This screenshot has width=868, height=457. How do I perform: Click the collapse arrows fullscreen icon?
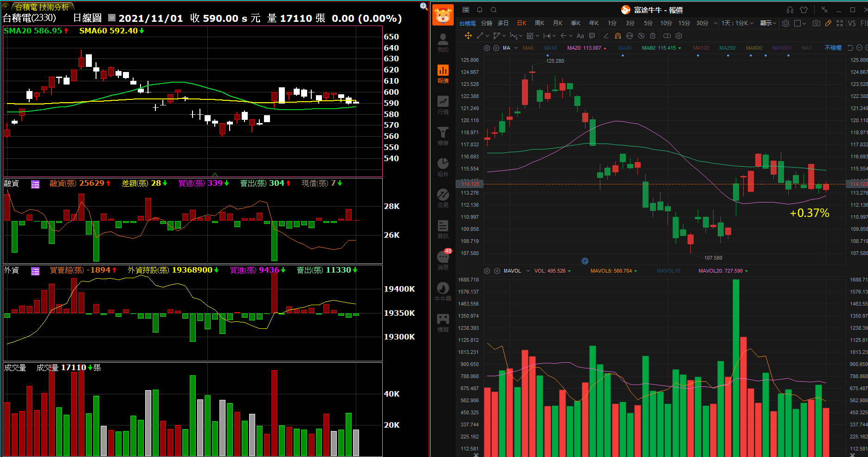point(840,23)
